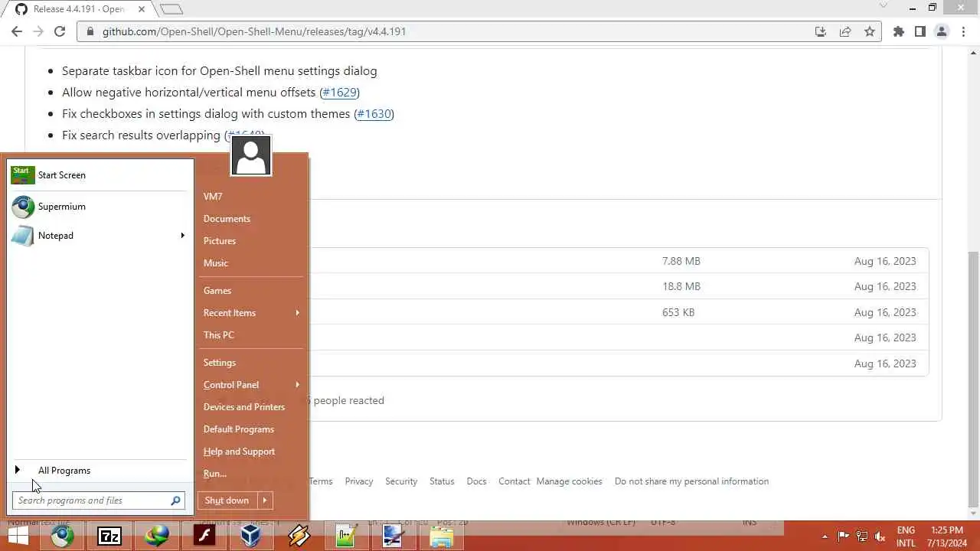The width and height of the screenshot is (980, 551).
Task: Reload the GitHub release page
Action: (x=60, y=31)
